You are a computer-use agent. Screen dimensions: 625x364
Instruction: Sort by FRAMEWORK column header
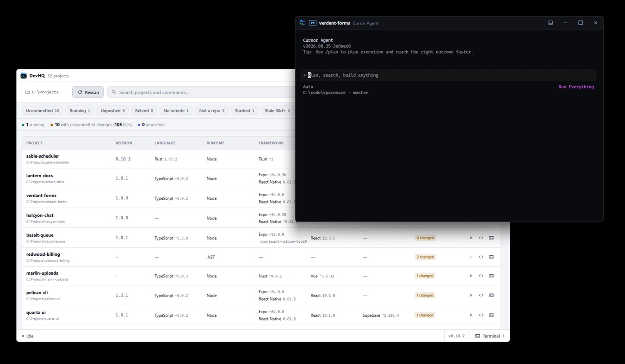pos(271,143)
